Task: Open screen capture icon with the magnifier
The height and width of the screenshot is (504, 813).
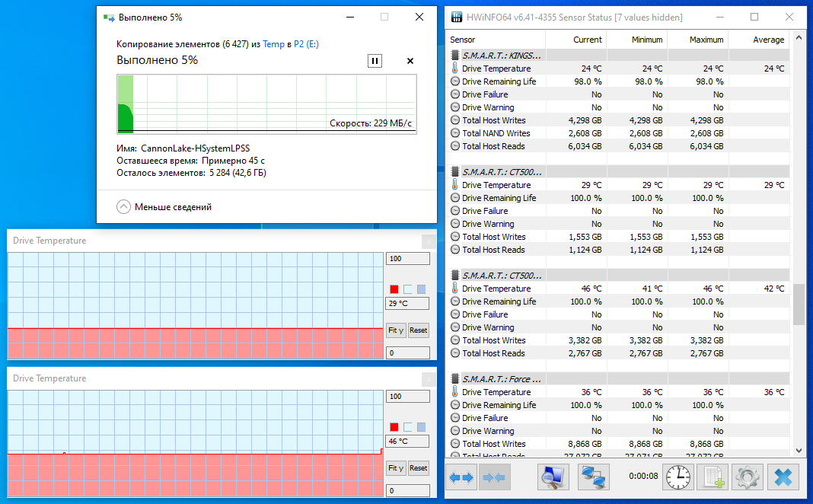Action: point(553,477)
